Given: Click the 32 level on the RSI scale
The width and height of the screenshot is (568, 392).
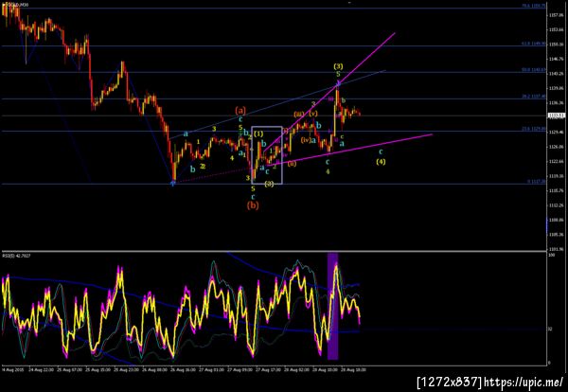Looking at the screenshot, I should click(x=550, y=330).
